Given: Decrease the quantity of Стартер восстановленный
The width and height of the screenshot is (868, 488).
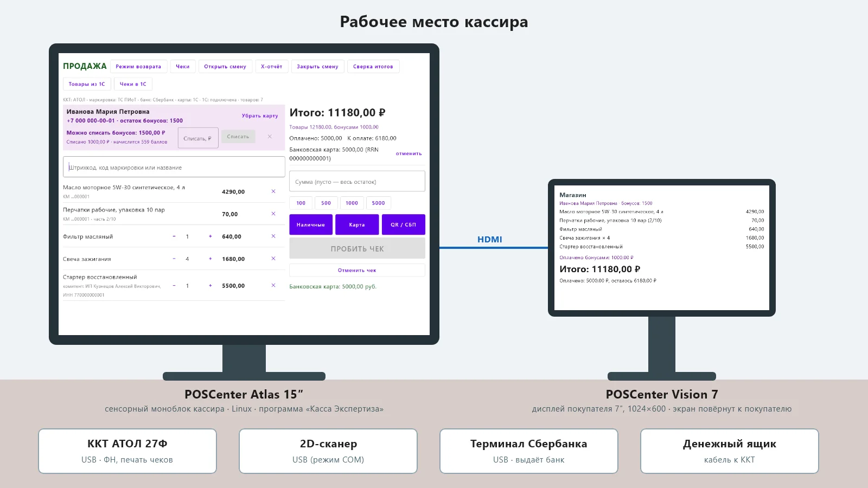Looking at the screenshot, I should pyautogui.click(x=174, y=285).
